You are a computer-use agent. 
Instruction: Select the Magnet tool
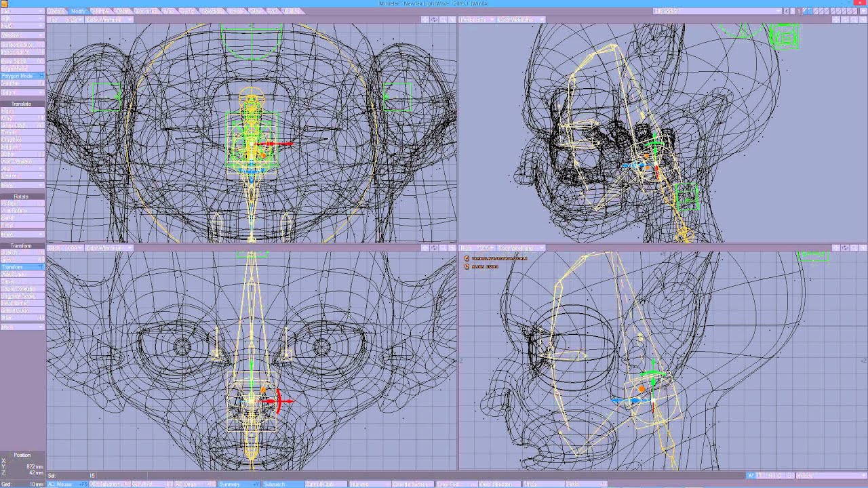click(23, 147)
